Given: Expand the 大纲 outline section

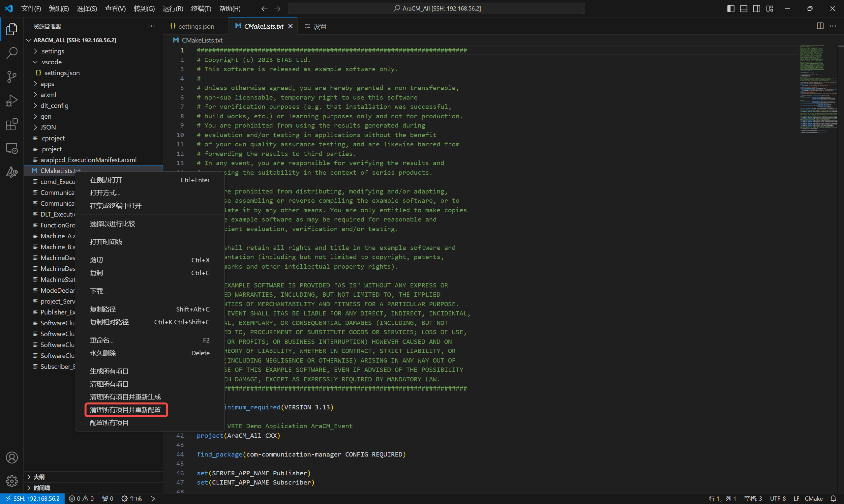Looking at the screenshot, I should click(39, 477).
